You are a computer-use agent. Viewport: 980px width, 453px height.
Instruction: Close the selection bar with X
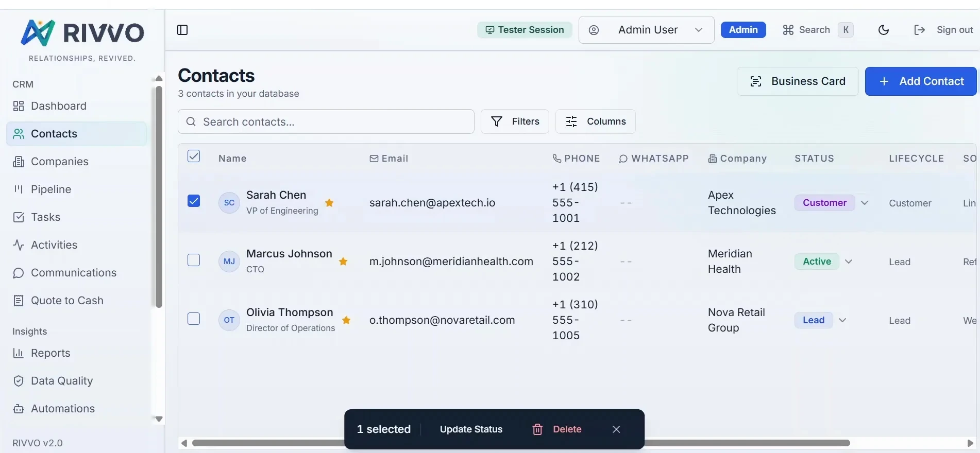coord(616,429)
